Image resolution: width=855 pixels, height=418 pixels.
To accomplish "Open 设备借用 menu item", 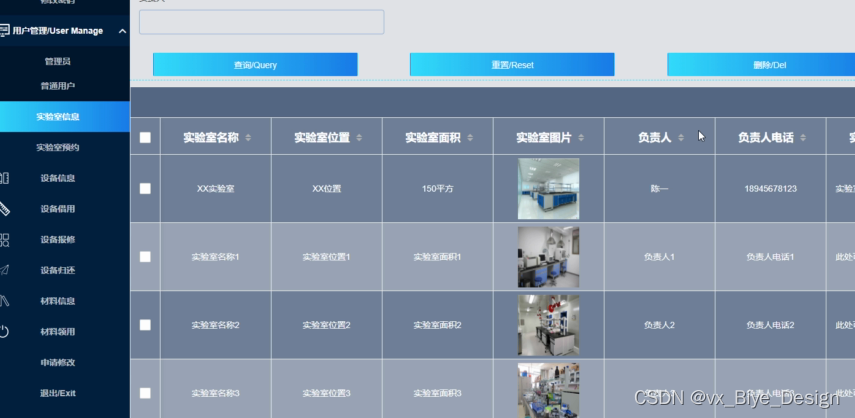I will 57,209.
